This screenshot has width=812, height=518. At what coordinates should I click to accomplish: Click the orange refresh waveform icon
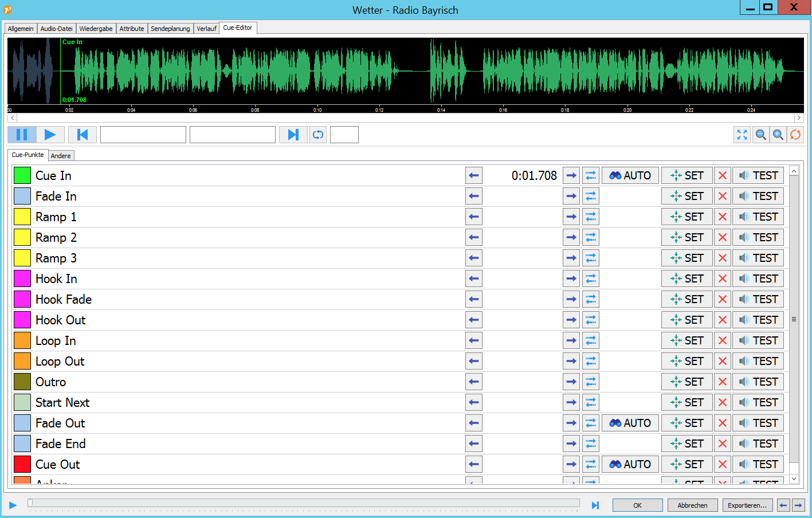[795, 135]
